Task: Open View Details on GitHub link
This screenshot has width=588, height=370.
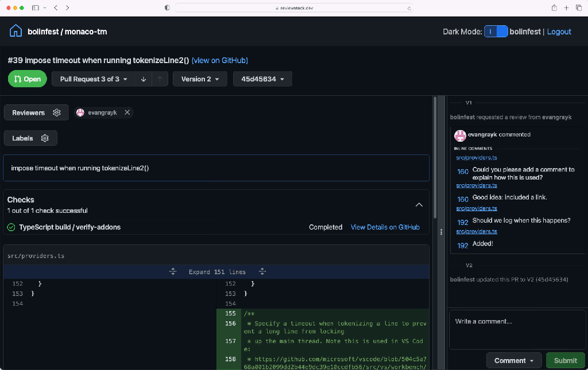Action: point(385,227)
